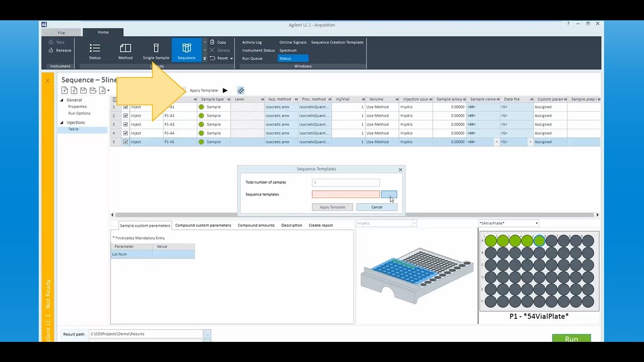Open a sequence file icon
The width and height of the screenshot is (644, 362).
[74, 90]
